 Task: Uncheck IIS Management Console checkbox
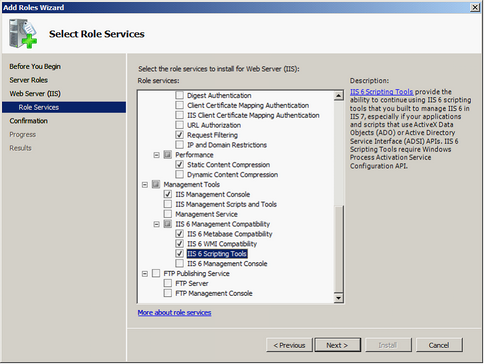[168, 194]
